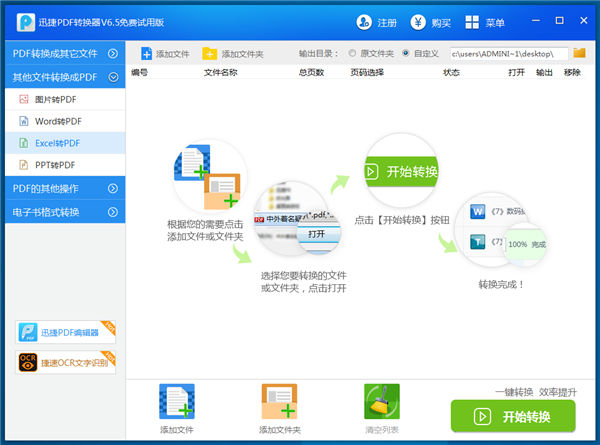Image resolution: width=600 pixels, height=445 pixels.
Task: Click the 迅捷PDF转换器 app logo
Action: click(x=26, y=22)
